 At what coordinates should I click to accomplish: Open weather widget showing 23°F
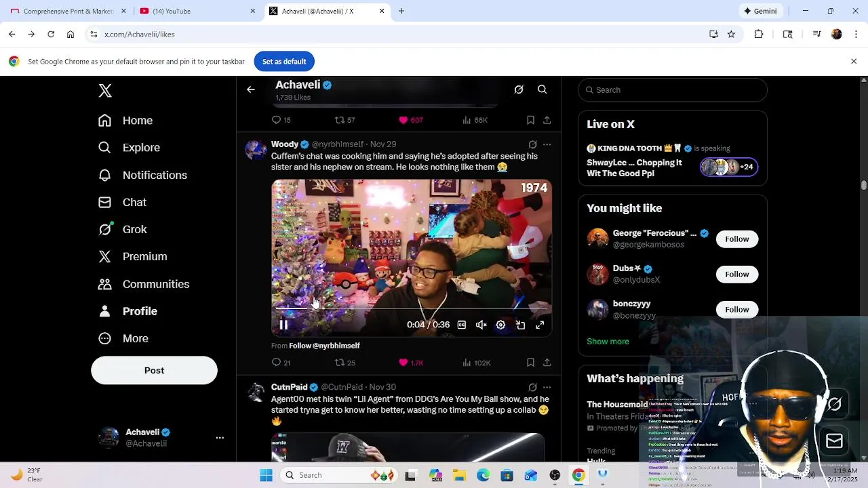(27, 475)
